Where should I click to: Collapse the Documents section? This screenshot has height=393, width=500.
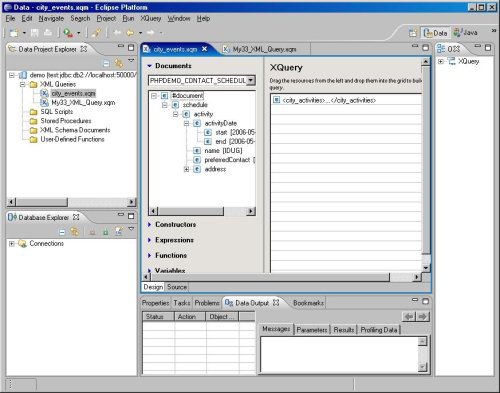[150, 66]
